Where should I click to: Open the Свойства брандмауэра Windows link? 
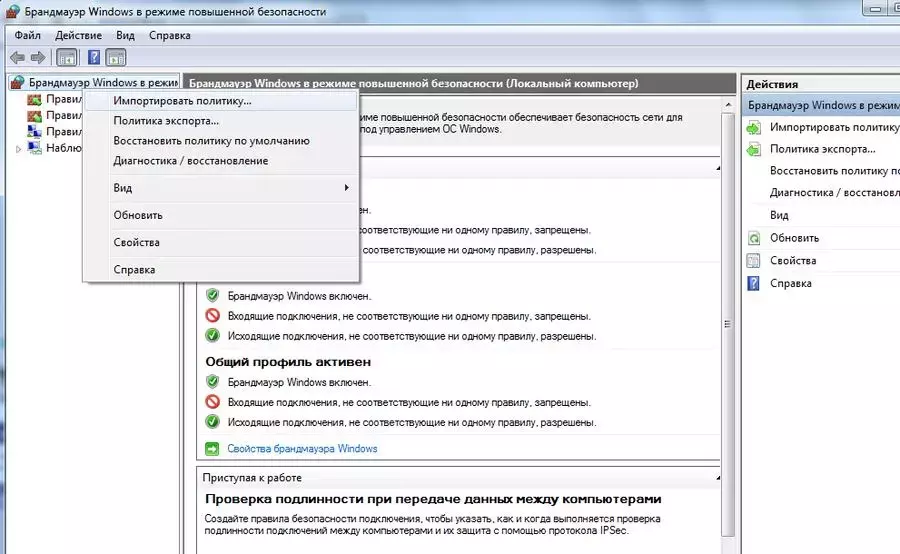[x=302, y=449]
